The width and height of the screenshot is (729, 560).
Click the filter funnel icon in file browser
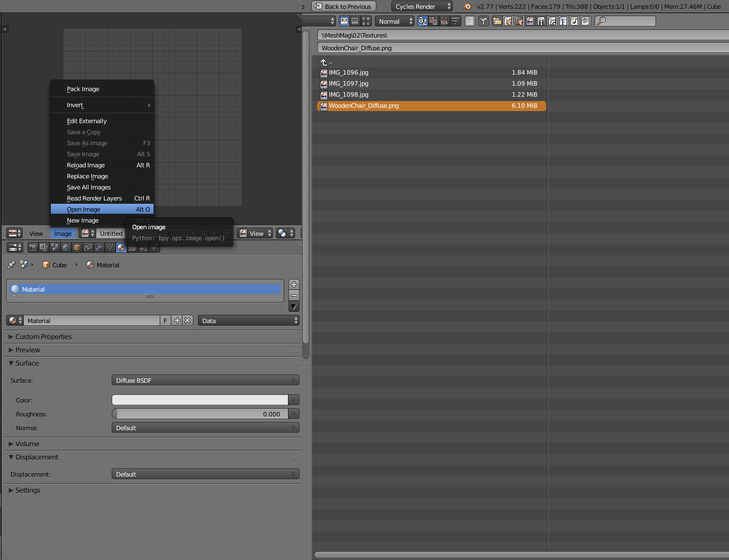tap(484, 21)
